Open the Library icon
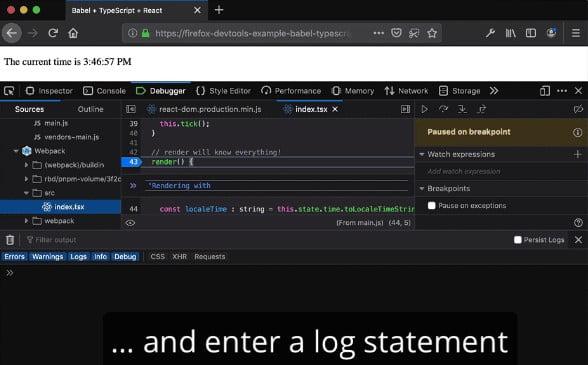588x365 pixels. 510,33
